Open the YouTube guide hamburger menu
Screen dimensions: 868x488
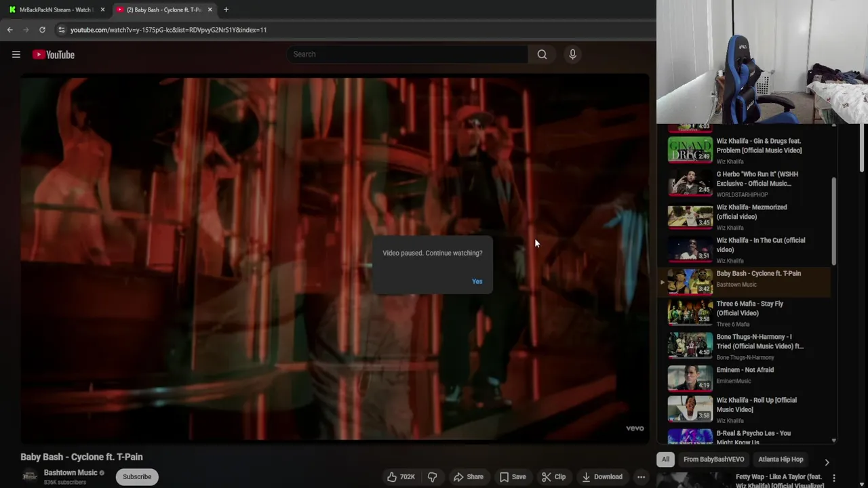[16, 54]
